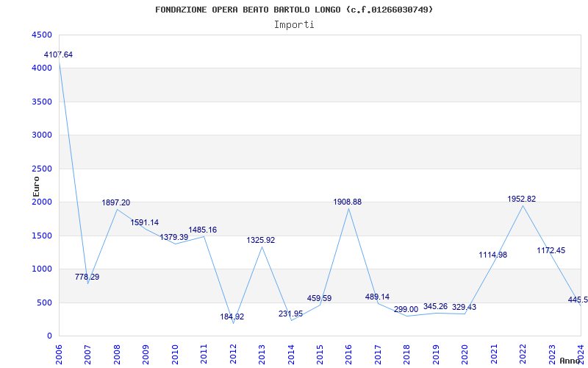Screen dimensions: 588x368
Task: Click the 2011 year axis label
Action: pos(204,354)
